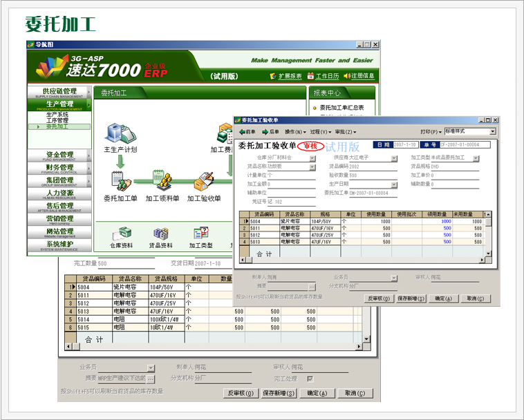Screen dimensions: 524x420
Task: Click 摘要 ellipsis button in back window
Action: pyautogui.click(x=151, y=379)
